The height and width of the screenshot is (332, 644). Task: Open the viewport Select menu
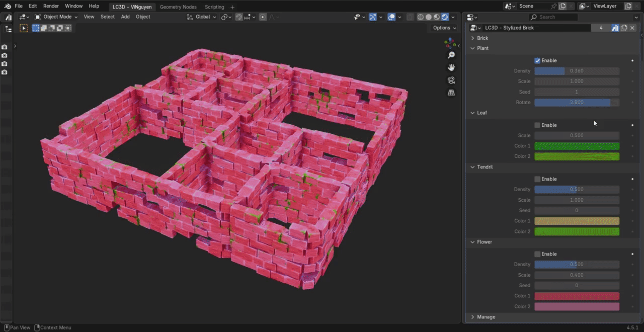(x=108, y=17)
